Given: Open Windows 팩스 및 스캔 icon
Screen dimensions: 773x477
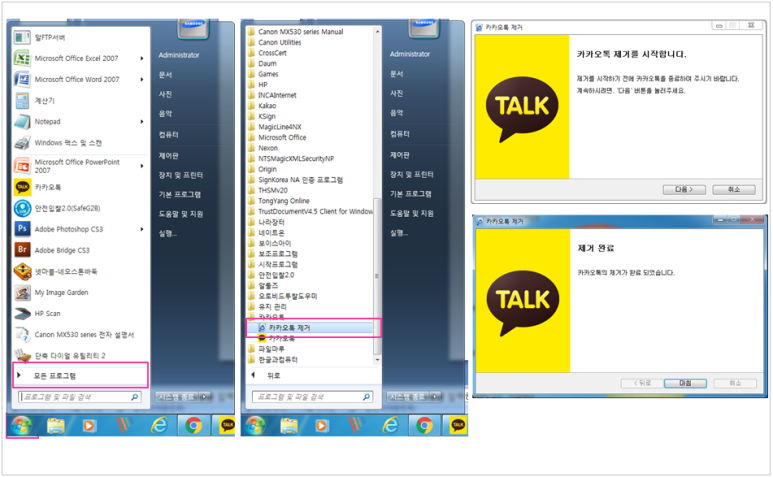Looking at the screenshot, I should tap(22, 143).
